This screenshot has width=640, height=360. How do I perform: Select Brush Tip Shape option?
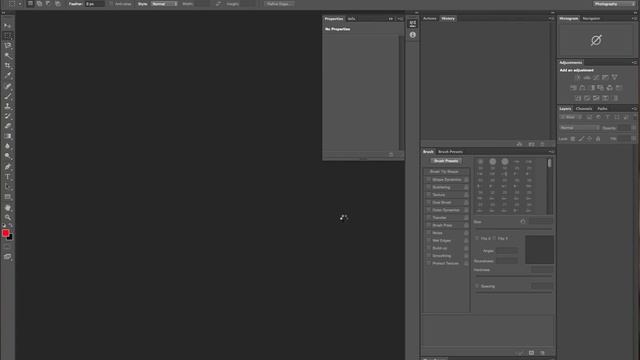[446, 172]
